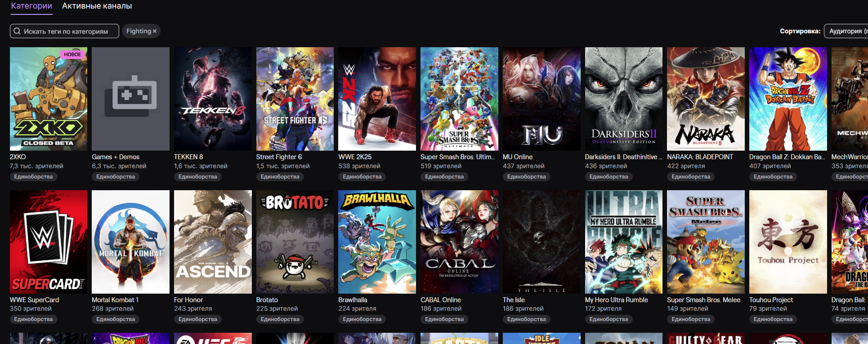The width and height of the screenshot is (868, 344).
Task: Click the 'Единоборства' tag under Brotato
Action: click(x=280, y=319)
